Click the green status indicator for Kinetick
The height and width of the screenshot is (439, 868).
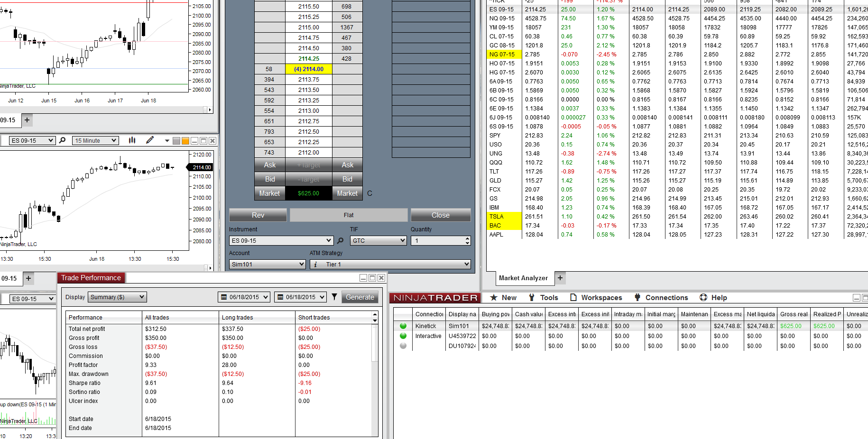(x=403, y=326)
